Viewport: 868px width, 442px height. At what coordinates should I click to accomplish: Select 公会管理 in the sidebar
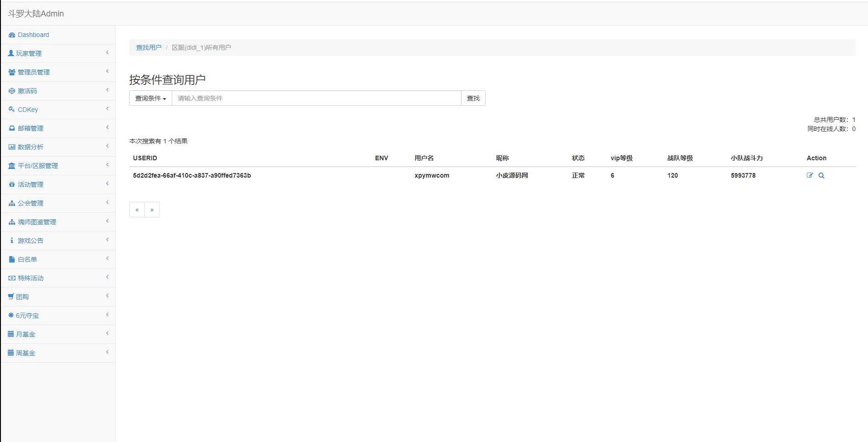click(31, 203)
